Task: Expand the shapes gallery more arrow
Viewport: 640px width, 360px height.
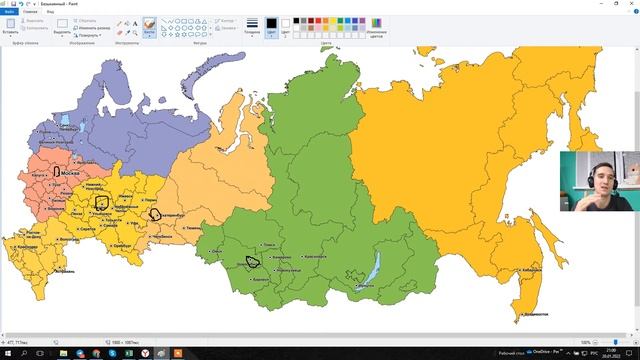Action: tap(210, 35)
